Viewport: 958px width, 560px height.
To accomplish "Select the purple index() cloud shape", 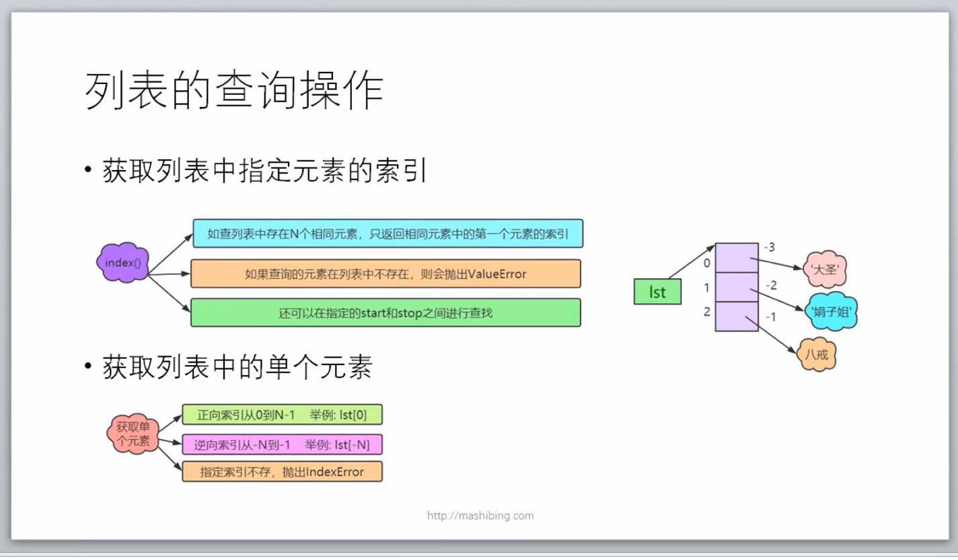I will [124, 264].
